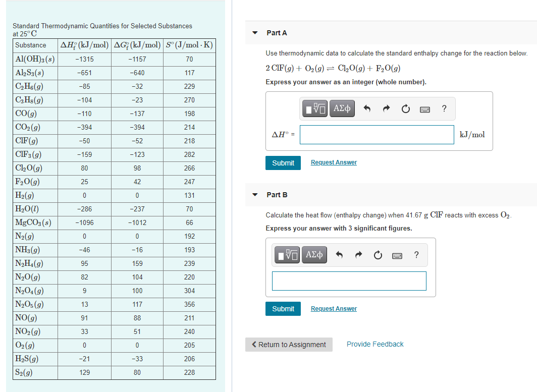
Task: Open the Provide Feedback link
Action: click(375, 344)
